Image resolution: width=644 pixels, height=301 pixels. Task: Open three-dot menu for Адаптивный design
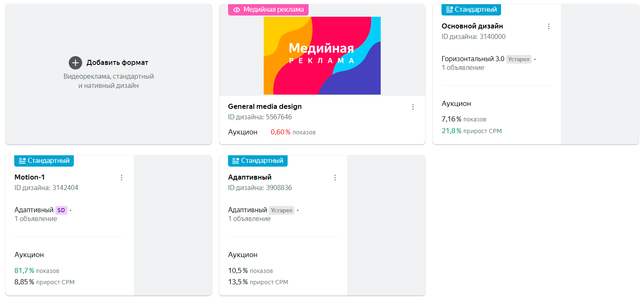click(x=335, y=178)
